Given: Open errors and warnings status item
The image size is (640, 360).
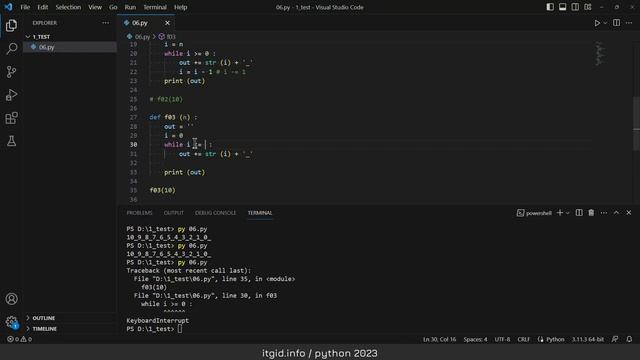Looking at the screenshot, I should (x=19, y=339).
